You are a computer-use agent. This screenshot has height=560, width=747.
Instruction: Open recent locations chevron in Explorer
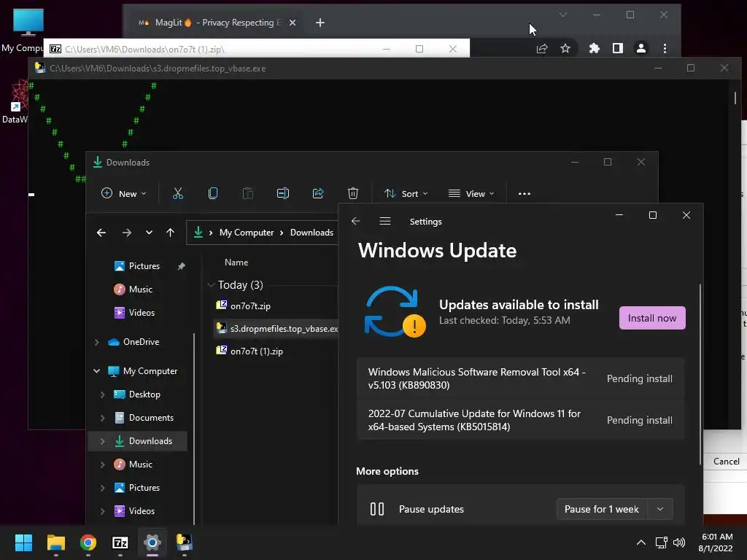[149, 233]
